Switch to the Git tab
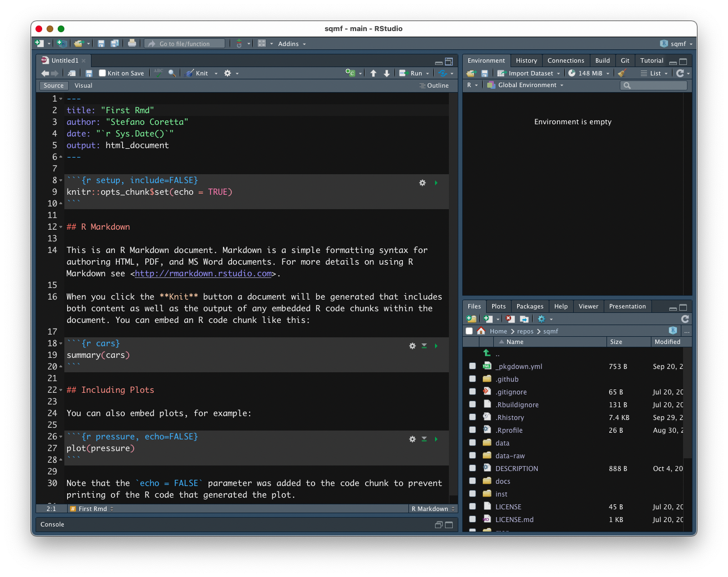The width and height of the screenshot is (728, 577). click(x=625, y=60)
